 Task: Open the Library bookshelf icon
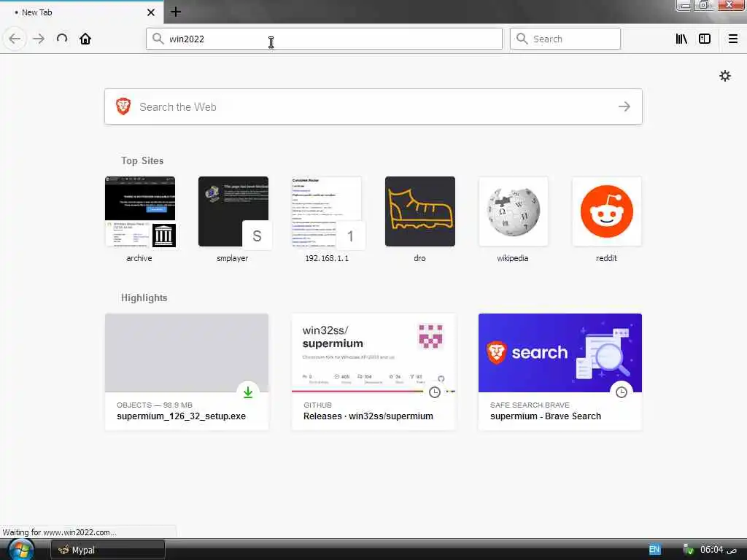point(681,39)
